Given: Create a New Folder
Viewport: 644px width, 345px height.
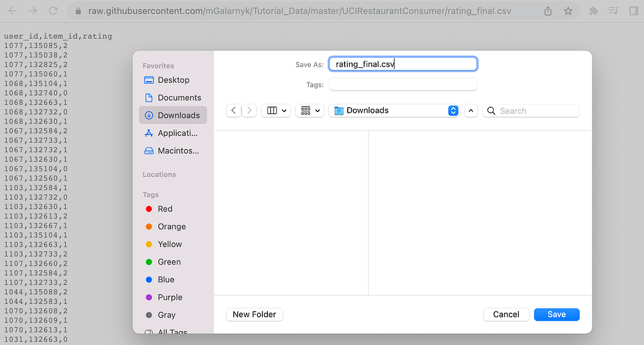Looking at the screenshot, I should coord(254,315).
